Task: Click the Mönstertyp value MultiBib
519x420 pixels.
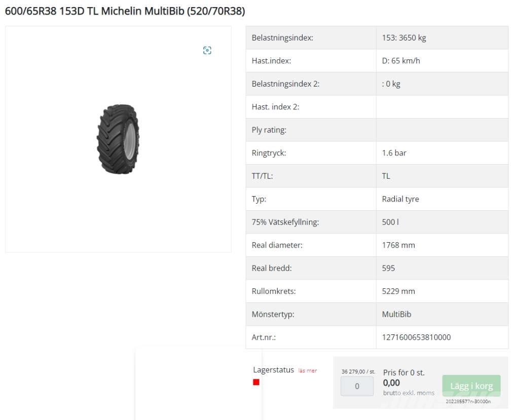Action: pos(396,314)
